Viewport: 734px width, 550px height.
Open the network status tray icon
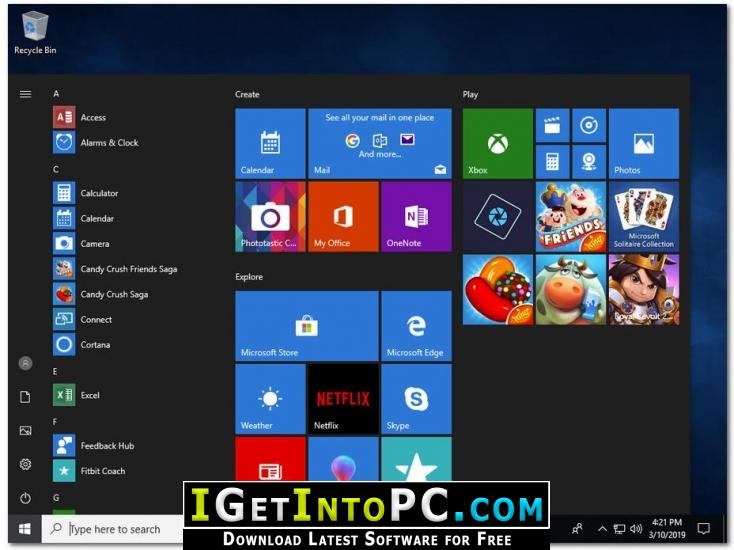(619, 529)
